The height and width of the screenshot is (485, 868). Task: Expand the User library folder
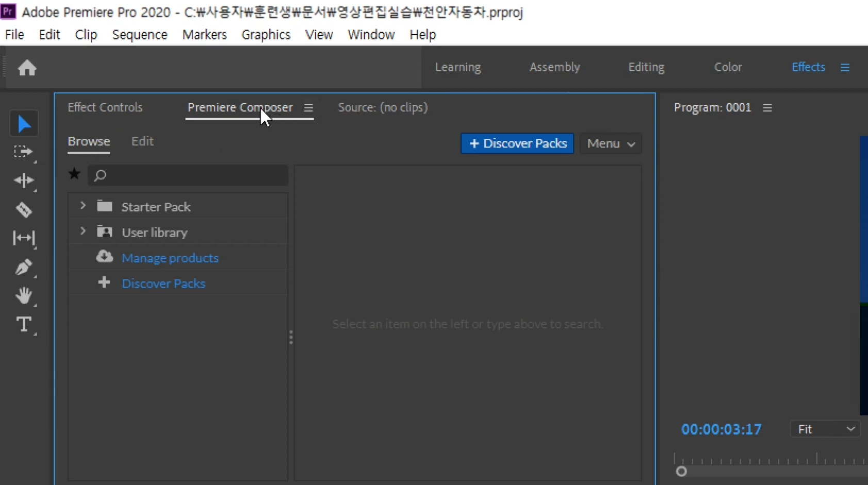(x=83, y=231)
